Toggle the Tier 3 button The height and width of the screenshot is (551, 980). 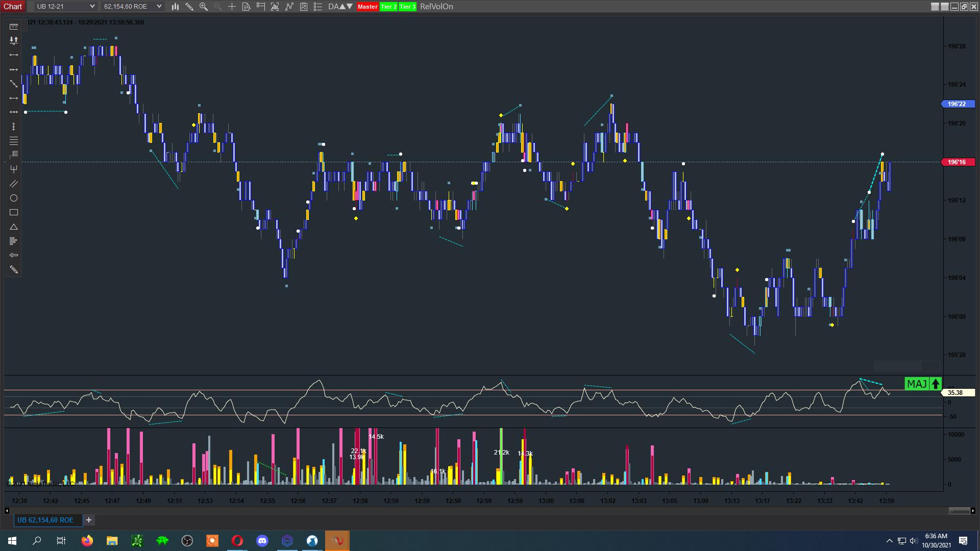point(407,7)
